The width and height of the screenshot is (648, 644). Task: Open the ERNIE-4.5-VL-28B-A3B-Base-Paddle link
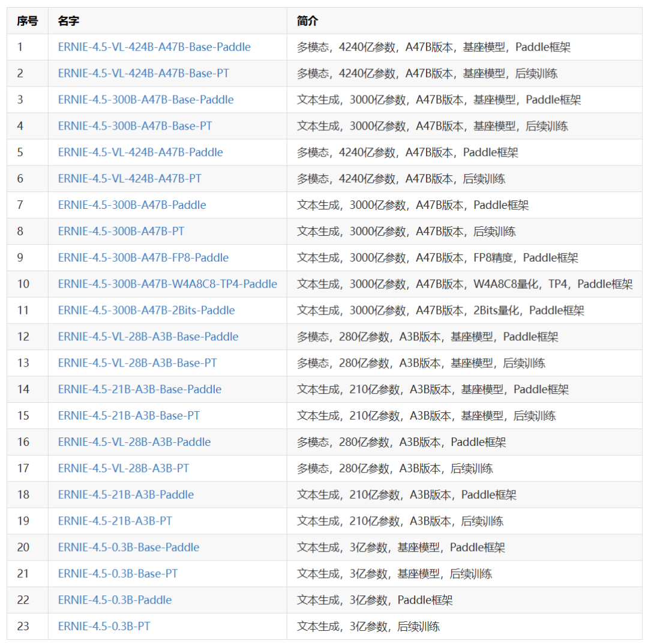(148, 337)
